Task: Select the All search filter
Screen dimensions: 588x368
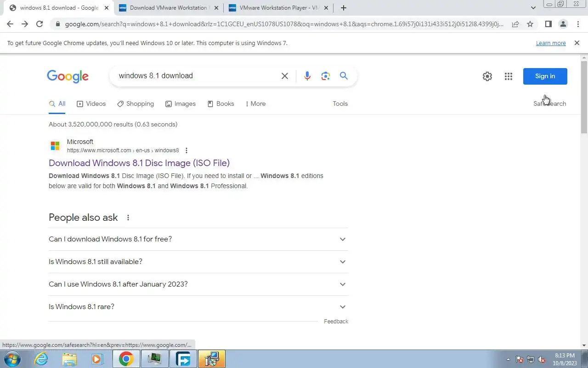Action: coord(57,104)
